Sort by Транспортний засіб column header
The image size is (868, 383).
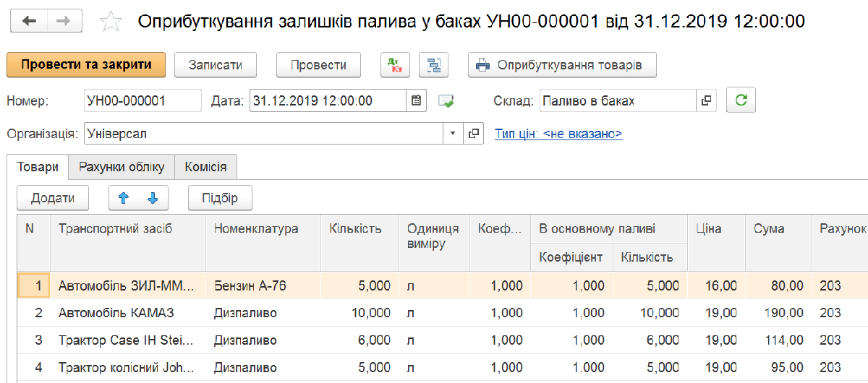pyautogui.click(x=128, y=243)
